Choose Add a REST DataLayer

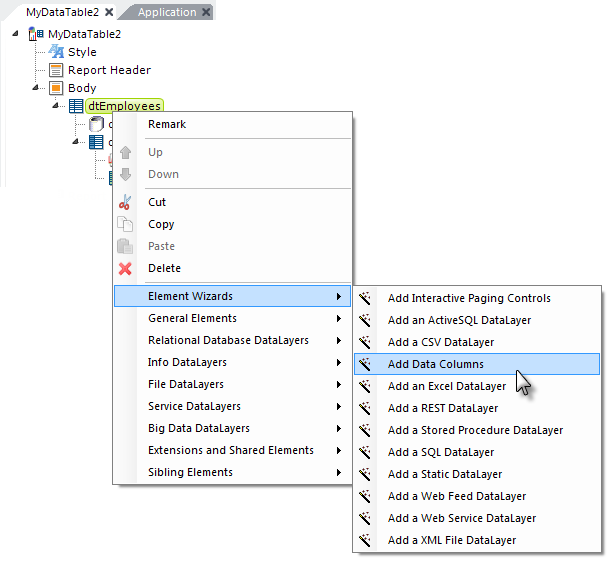coord(477,408)
